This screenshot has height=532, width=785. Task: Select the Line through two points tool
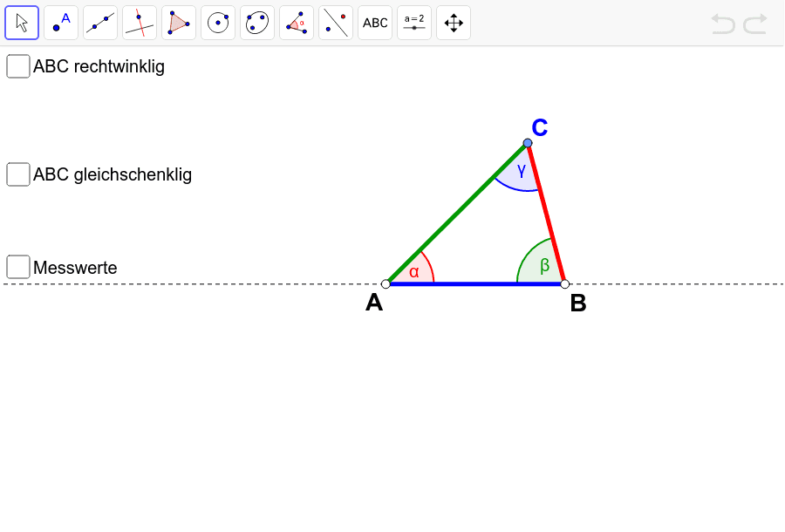click(100, 23)
